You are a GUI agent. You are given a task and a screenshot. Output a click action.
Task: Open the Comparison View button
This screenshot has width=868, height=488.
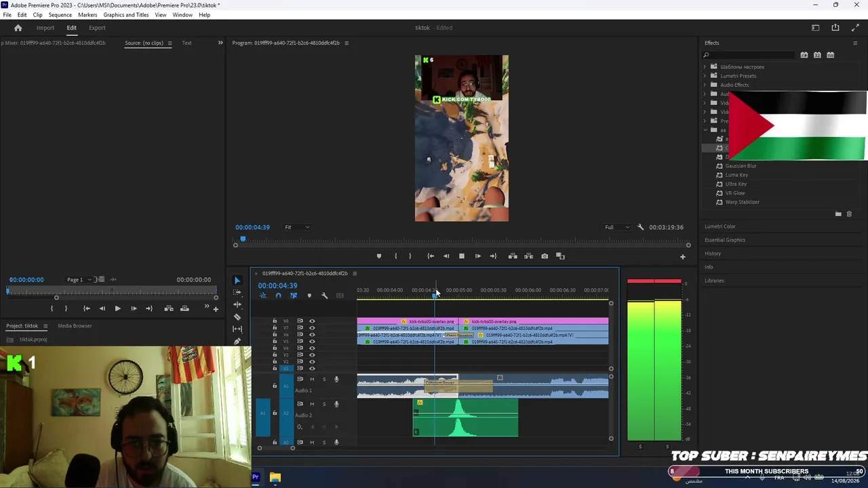(560, 256)
